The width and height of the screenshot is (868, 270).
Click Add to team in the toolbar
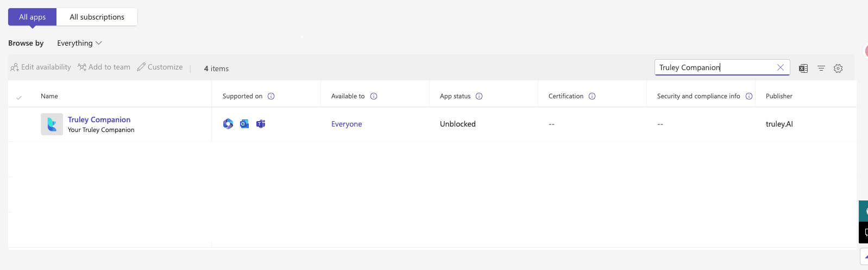[104, 67]
